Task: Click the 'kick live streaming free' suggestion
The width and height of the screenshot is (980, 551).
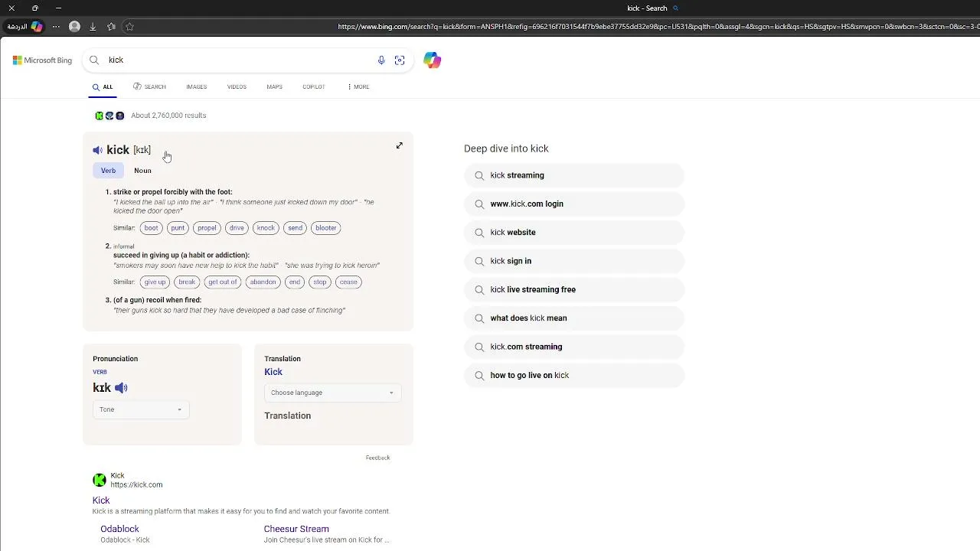Action: (x=573, y=290)
